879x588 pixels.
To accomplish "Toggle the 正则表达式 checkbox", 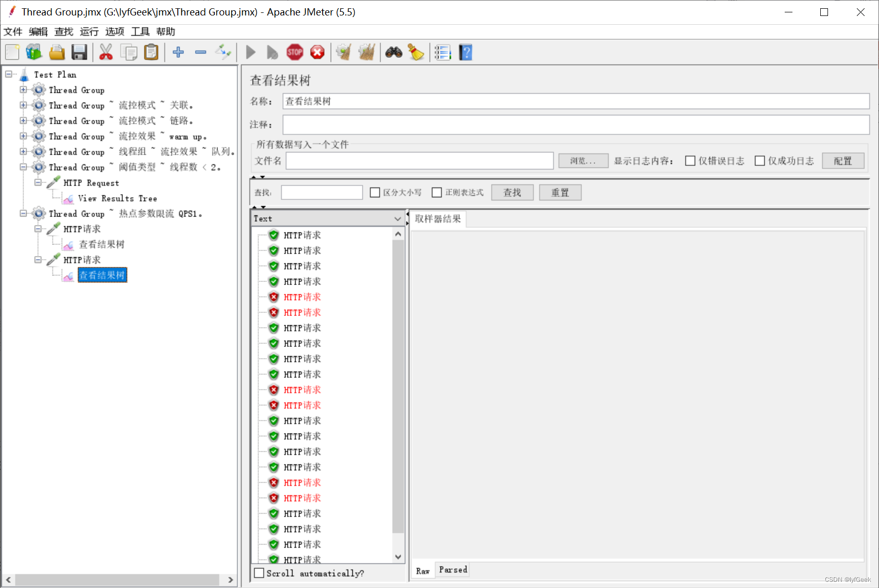I will (437, 192).
